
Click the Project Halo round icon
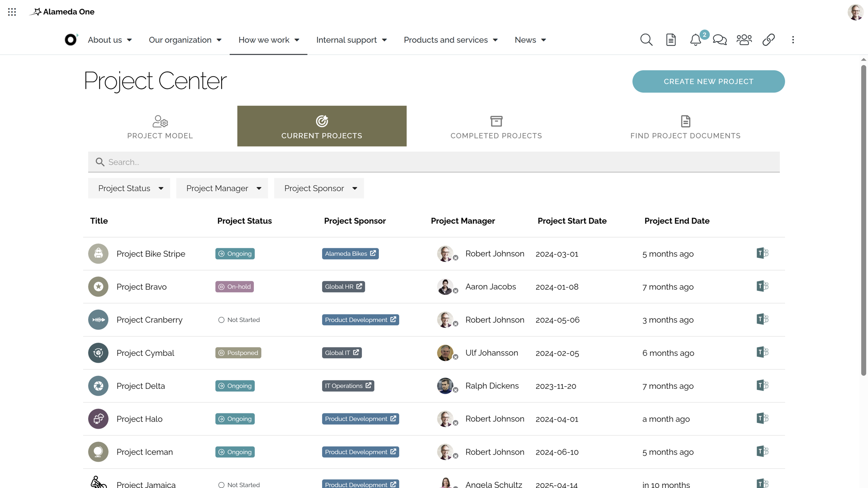pos(98,419)
